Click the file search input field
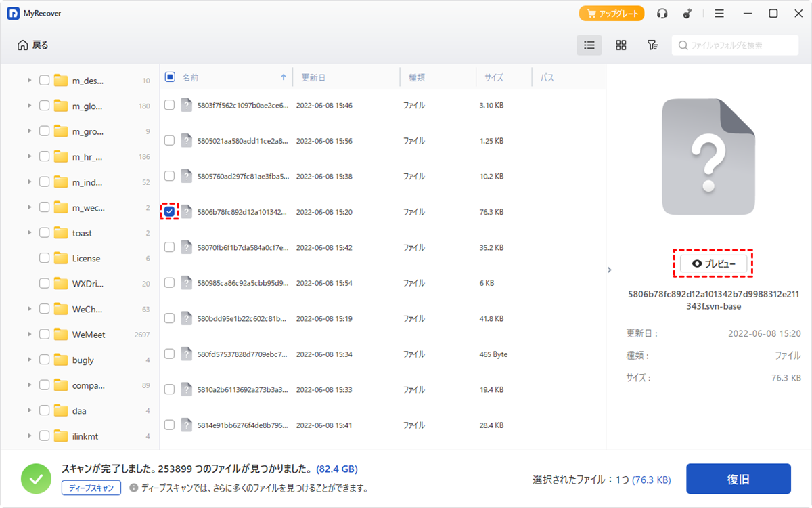This screenshot has width=812, height=508. pos(735,45)
